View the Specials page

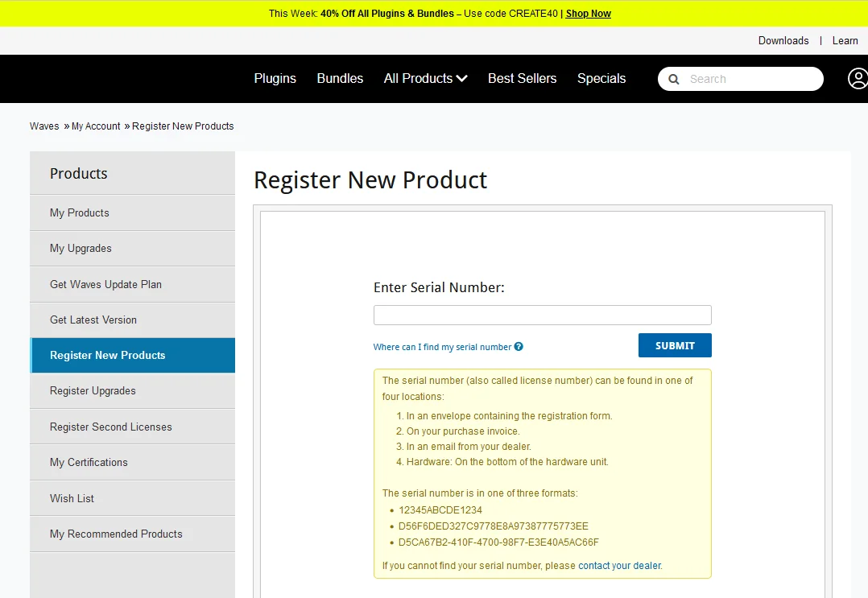click(x=601, y=79)
